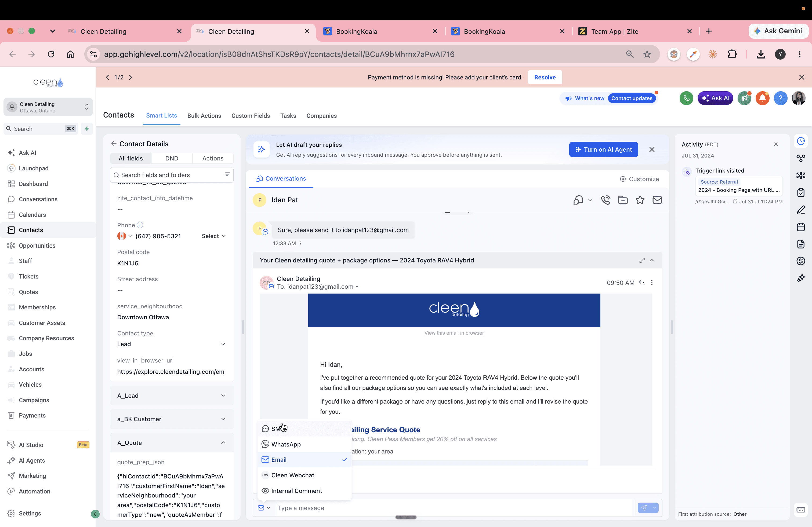Click the send message button
Viewport: 812px width, 527px height.
coord(644,508)
